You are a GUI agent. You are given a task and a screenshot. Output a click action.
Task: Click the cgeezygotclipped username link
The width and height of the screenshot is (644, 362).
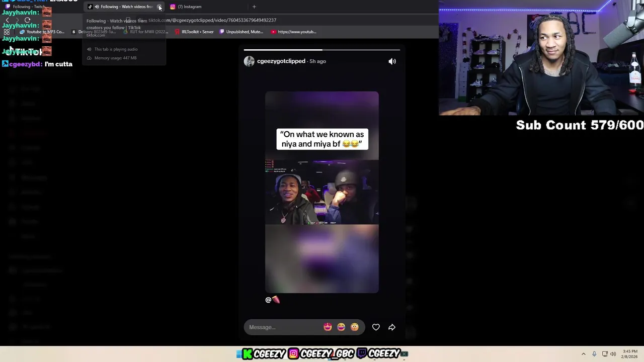tap(281, 61)
